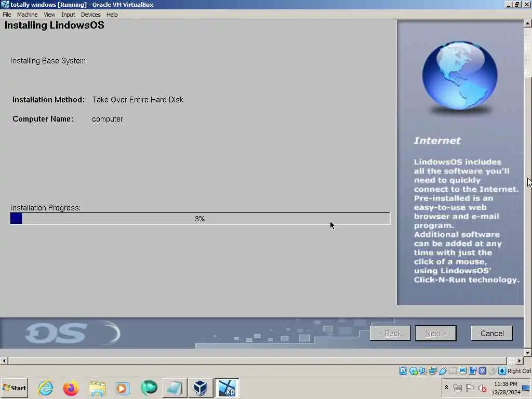Click the network adapters status icon
The height and width of the screenshot is (399, 532).
[x=433, y=371]
